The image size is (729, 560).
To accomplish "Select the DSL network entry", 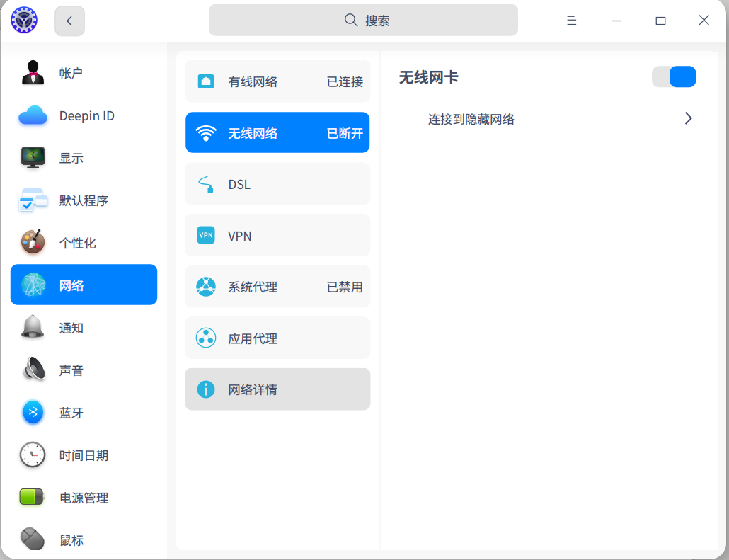I will coord(277,184).
